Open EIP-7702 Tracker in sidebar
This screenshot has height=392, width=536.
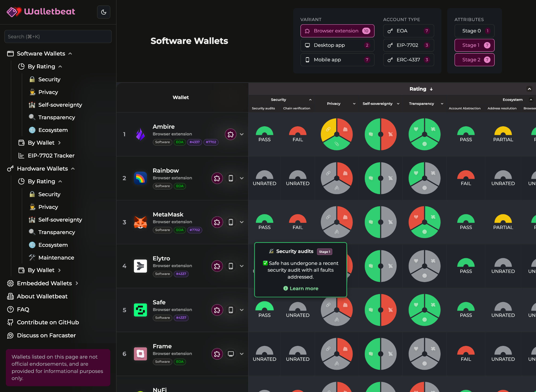(51, 156)
